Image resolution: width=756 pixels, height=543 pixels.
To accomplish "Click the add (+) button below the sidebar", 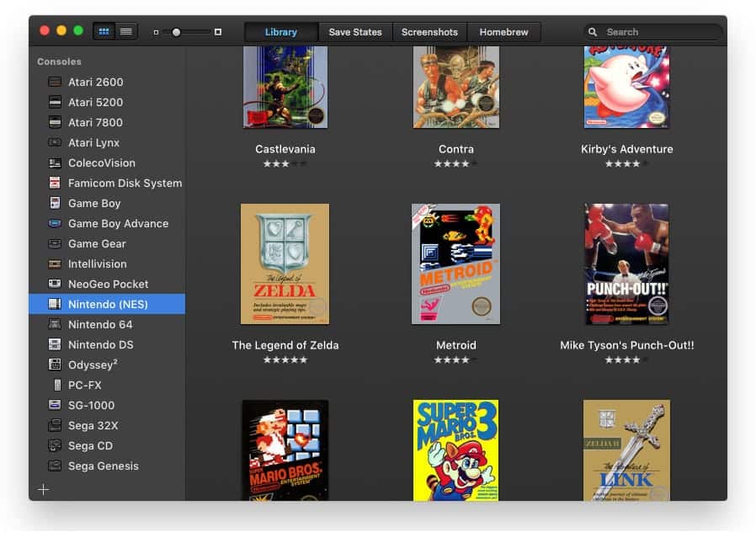I will [x=43, y=489].
